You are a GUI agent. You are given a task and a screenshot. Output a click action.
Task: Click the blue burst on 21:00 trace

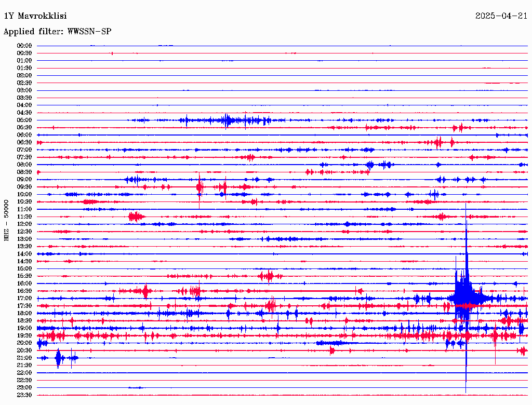click(x=58, y=358)
